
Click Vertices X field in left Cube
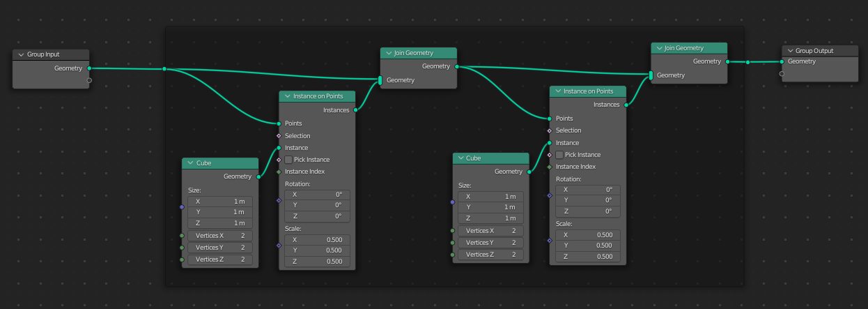click(219, 236)
